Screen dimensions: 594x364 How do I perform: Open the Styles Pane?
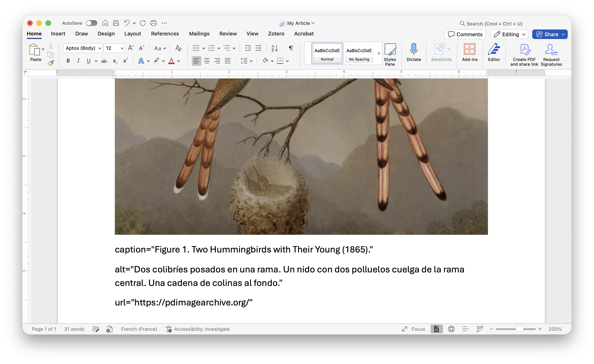coord(390,55)
